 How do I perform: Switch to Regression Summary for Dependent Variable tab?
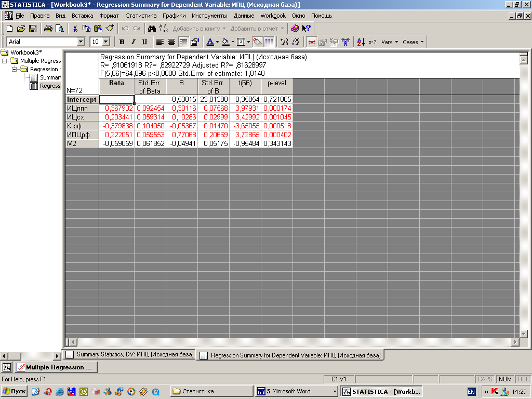[x=291, y=355]
